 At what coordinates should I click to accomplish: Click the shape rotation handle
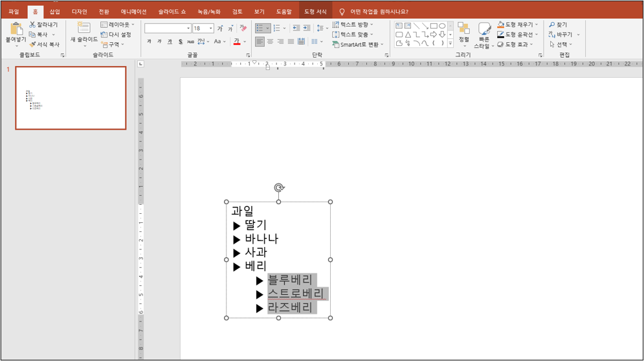279,187
